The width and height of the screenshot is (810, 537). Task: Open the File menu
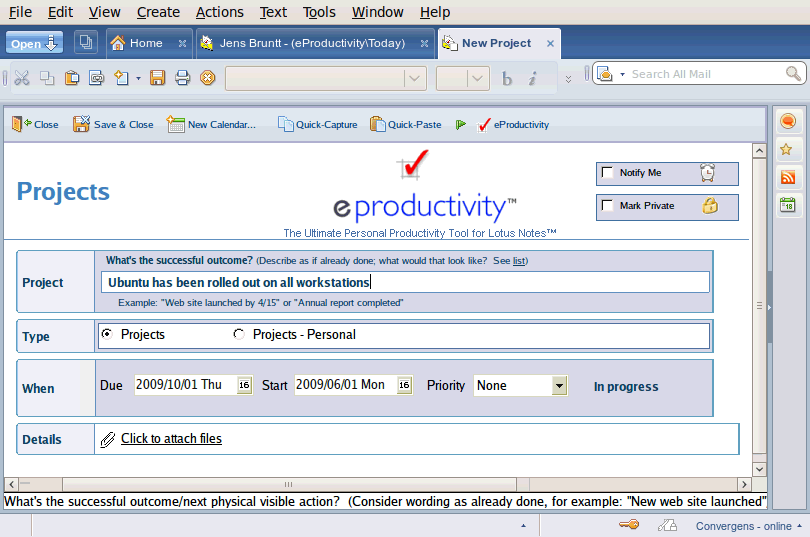pos(21,12)
